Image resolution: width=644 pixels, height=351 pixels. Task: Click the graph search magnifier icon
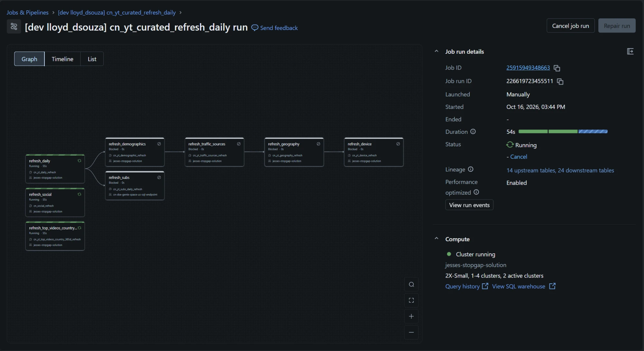point(411,284)
